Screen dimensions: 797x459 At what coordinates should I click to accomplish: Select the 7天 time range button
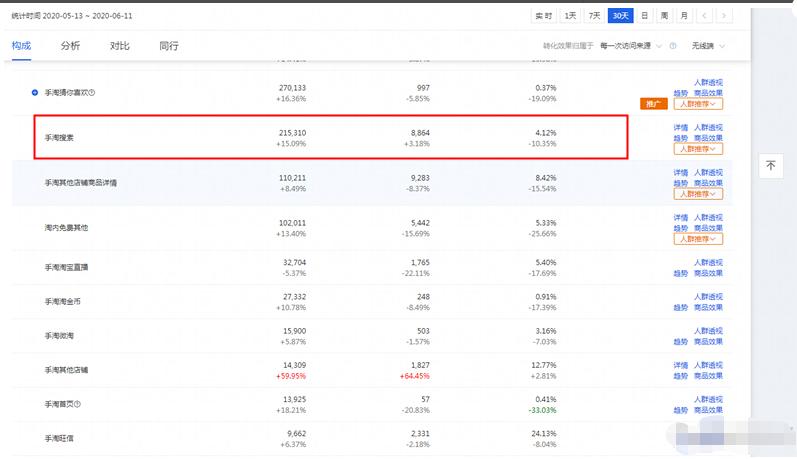tap(594, 16)
